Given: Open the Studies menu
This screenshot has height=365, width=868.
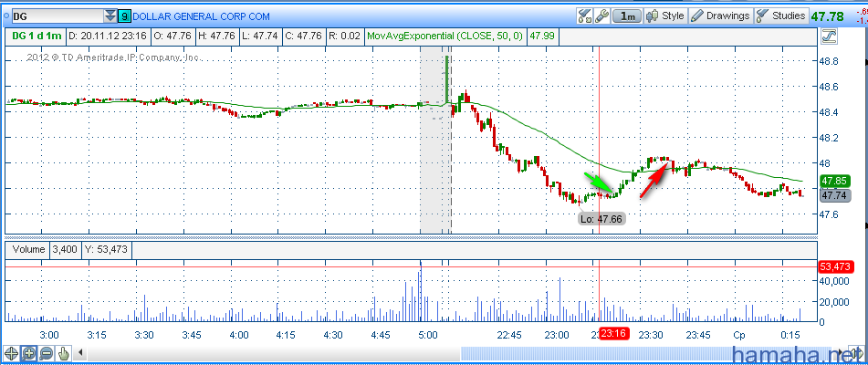Looking at the screenshot, I should coord(781,16).
